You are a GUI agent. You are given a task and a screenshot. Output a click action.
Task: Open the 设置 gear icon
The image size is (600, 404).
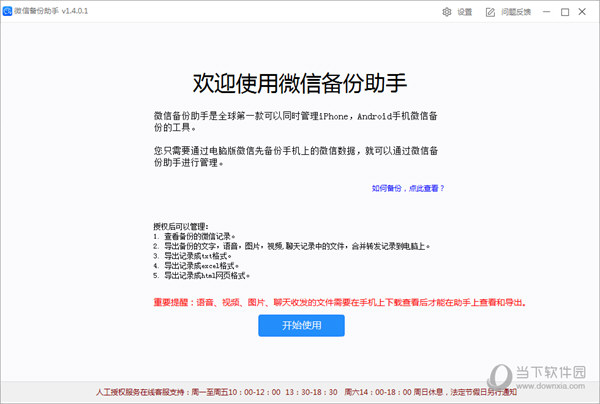[x=447, y=12]
